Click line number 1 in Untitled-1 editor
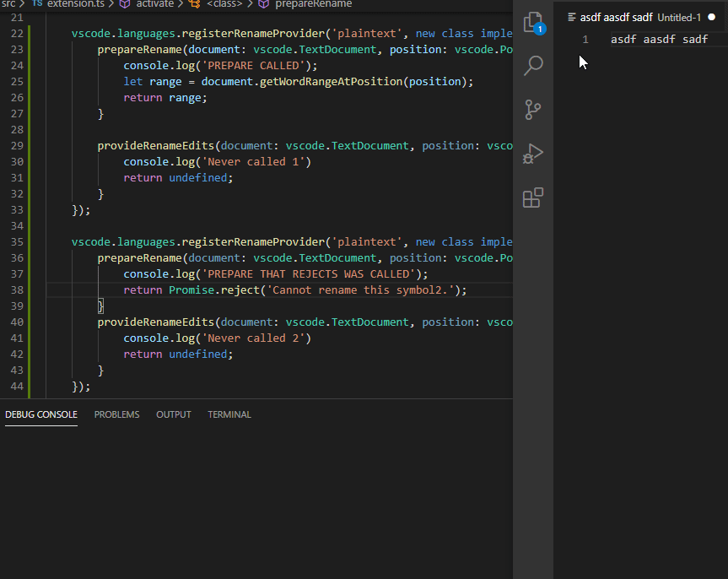 tap(585, 40)
